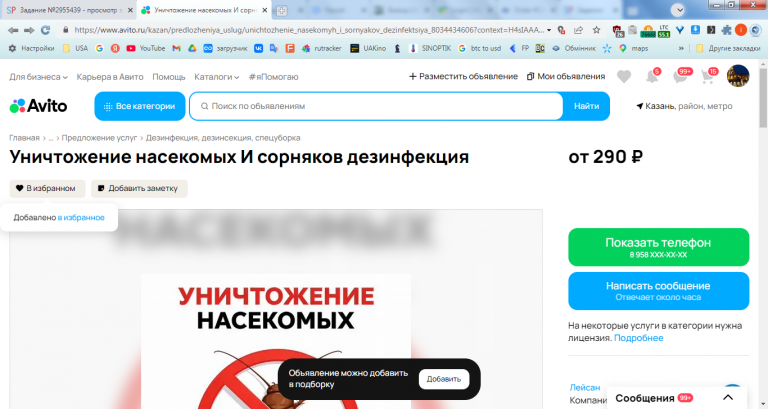
Task: Open Мои объявления
Action: pos(566,76)
